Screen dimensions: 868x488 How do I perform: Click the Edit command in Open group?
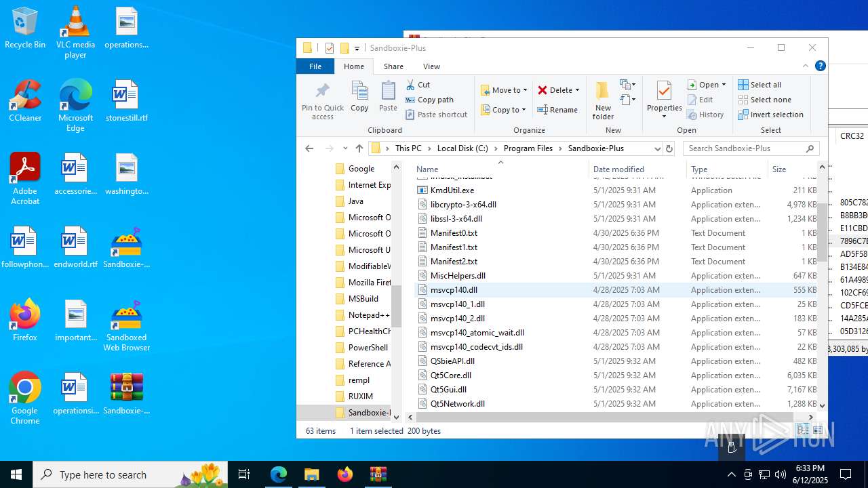[700, 100]
